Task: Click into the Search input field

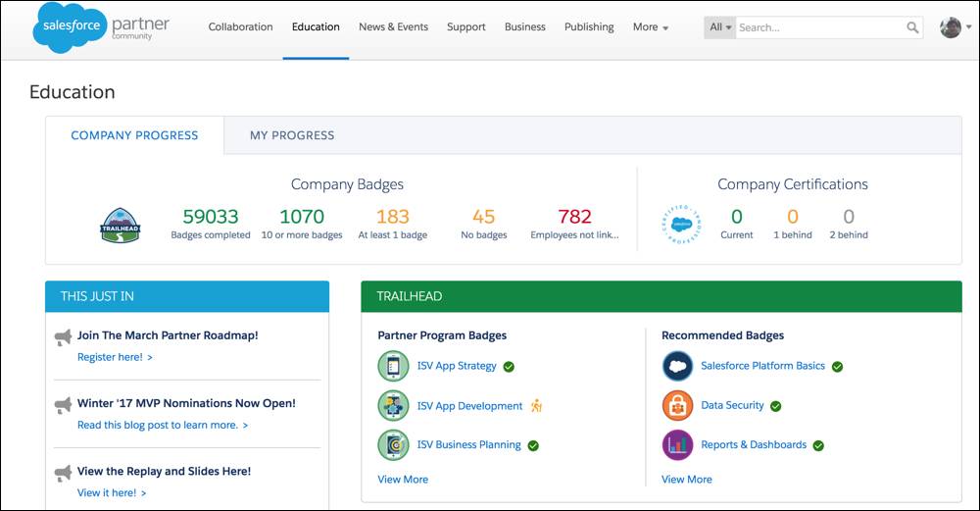Action: [820, 27]
